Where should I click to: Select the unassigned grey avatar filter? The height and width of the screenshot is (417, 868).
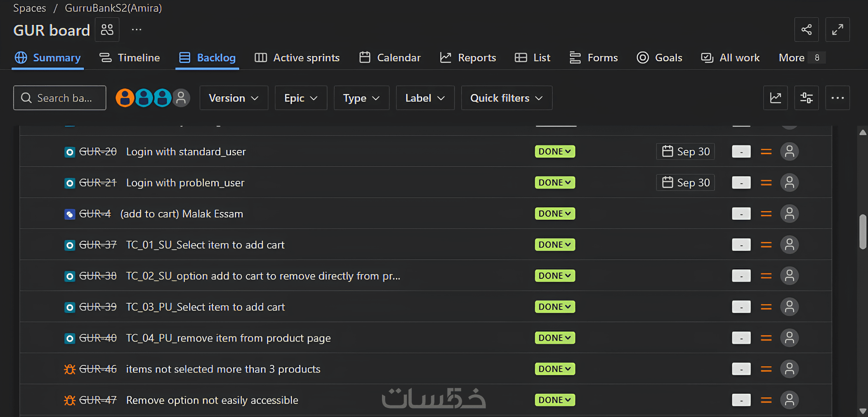[x=181, y=98]
